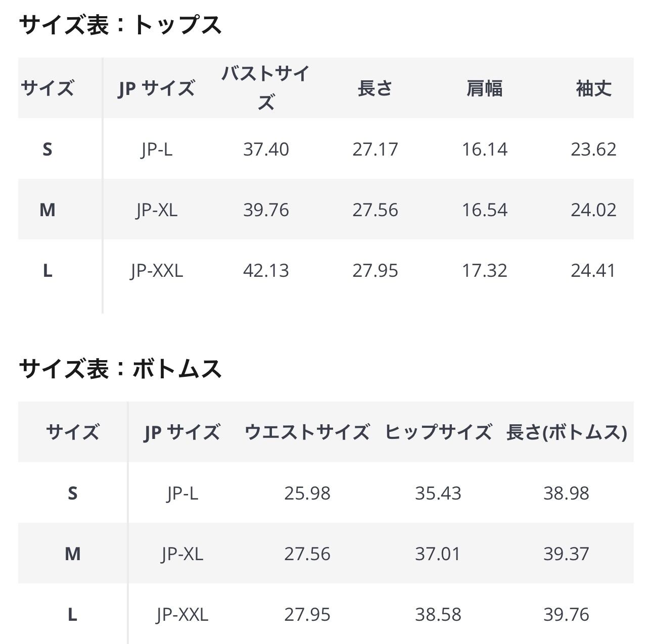Image resolution: width=652 pixels, height=644 pixels.
Task: Click the 肩幅 column header
Action: [x=484, y=88]
